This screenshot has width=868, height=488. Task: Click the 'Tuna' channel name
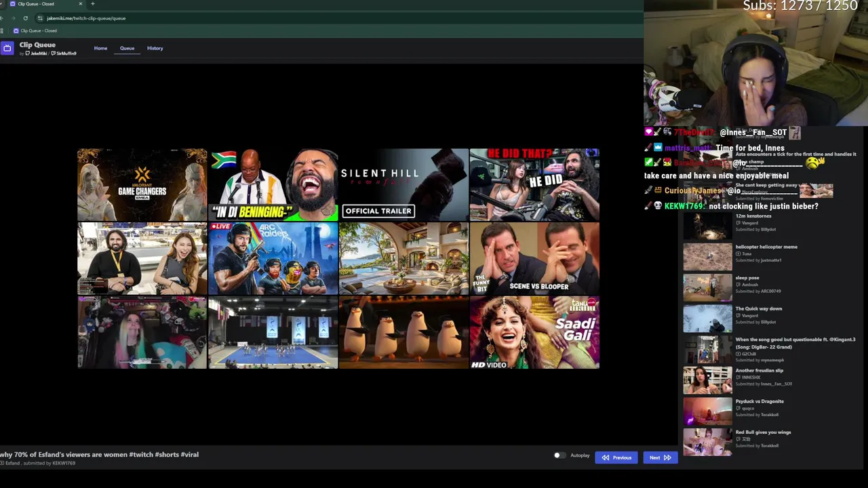[747, 253]
